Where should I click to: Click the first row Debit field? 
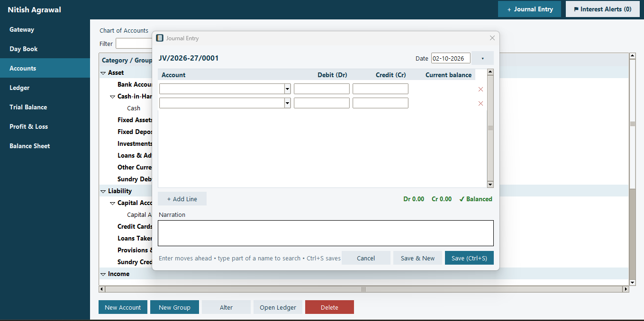coord(322,89)
